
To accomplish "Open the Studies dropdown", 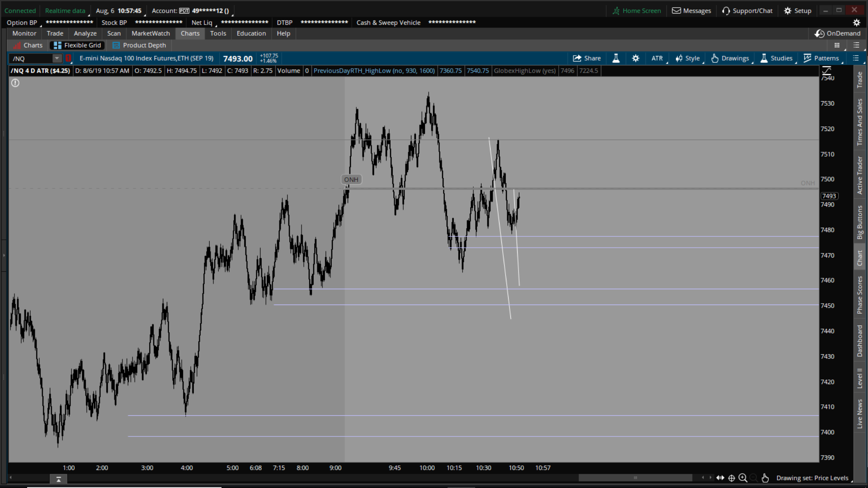I will coord(777,58).
